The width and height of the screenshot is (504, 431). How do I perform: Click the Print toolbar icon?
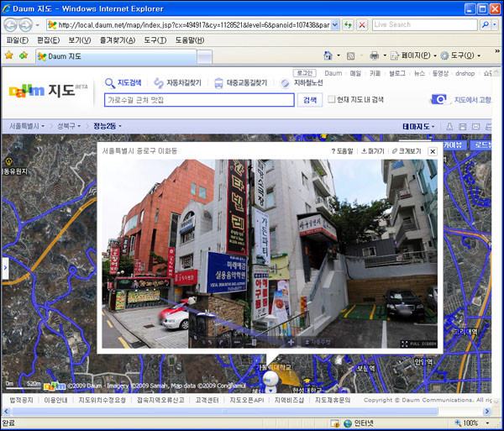click(x=374, y=56)
